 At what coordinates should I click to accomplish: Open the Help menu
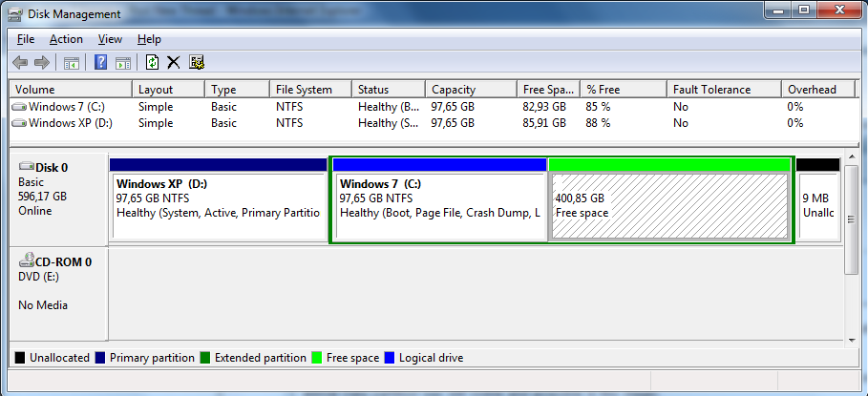point(149,39)
